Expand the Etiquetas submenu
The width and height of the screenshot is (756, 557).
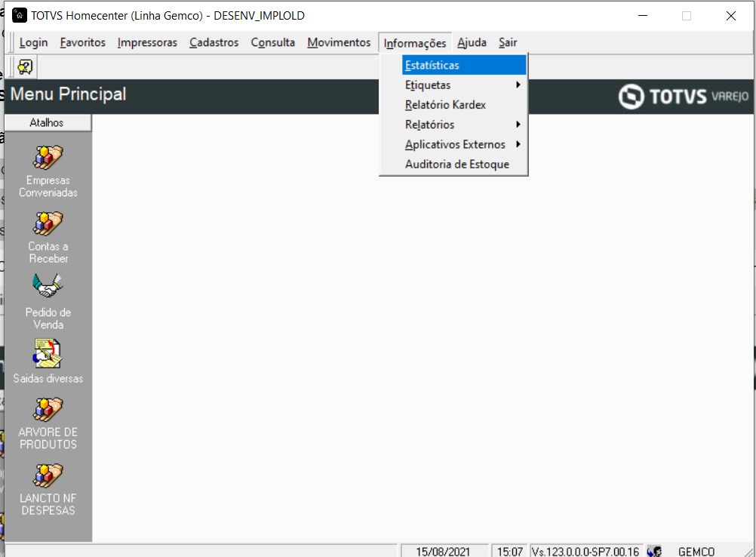(464, 85)
